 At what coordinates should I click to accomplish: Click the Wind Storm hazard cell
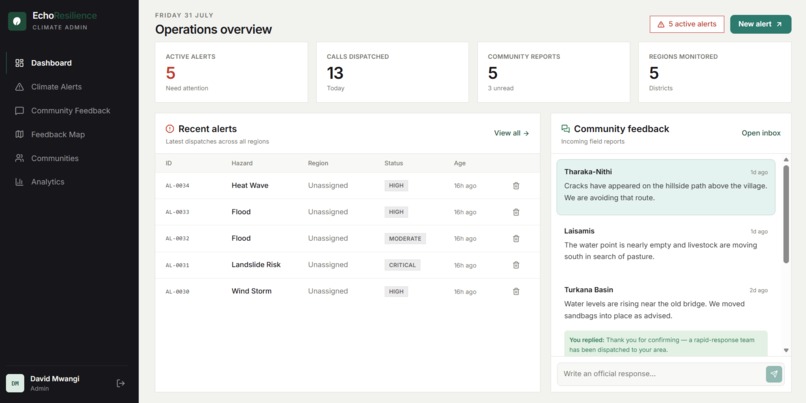tap(251, 291)
